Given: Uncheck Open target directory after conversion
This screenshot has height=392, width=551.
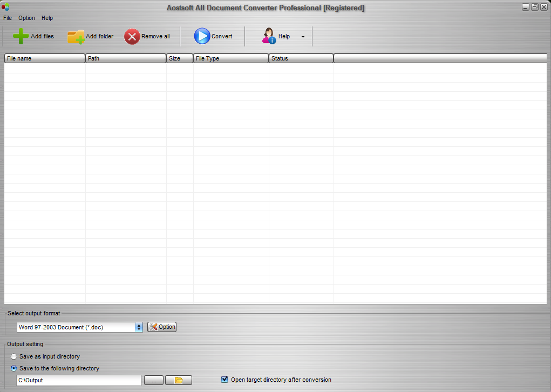Looking at the screenshot, I should [x=225, y=379].
